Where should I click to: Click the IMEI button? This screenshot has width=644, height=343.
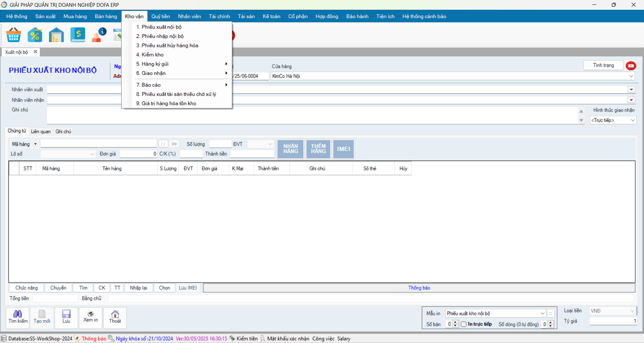(x=344, y=149)
